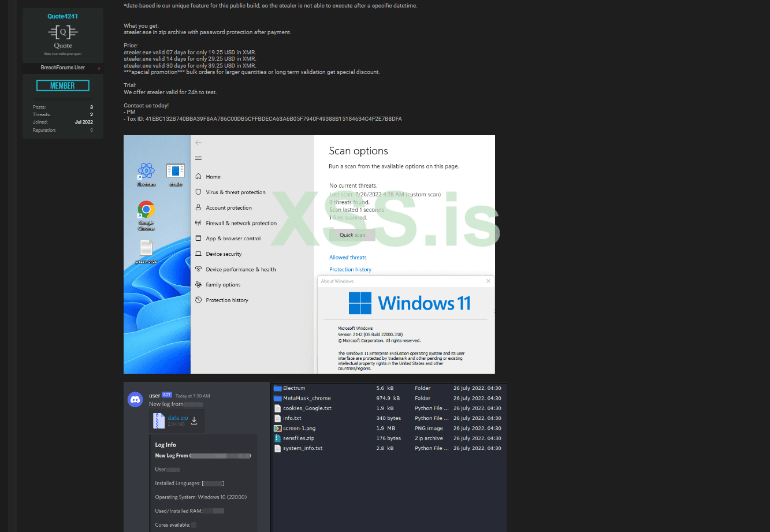This screenshot has height=532, width=770.
Task: Click the 'Log Info' heading in Discord embed
Action: 166,445
